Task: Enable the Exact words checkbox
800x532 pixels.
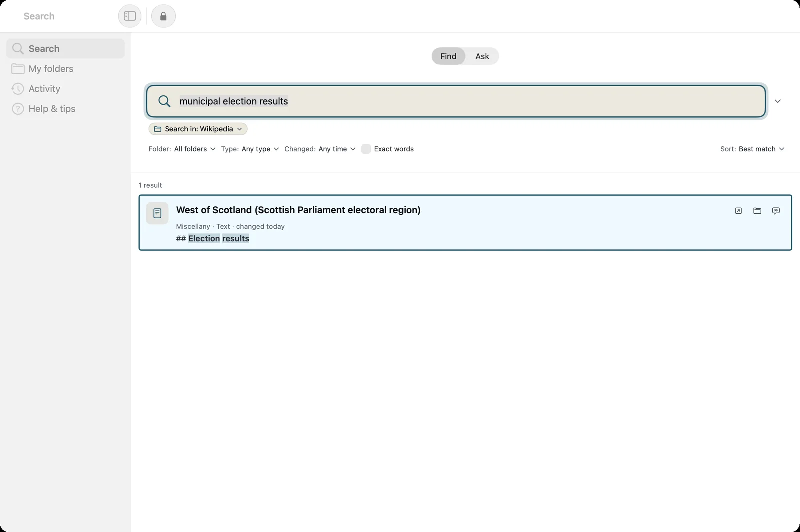Action: click(366, 149)
